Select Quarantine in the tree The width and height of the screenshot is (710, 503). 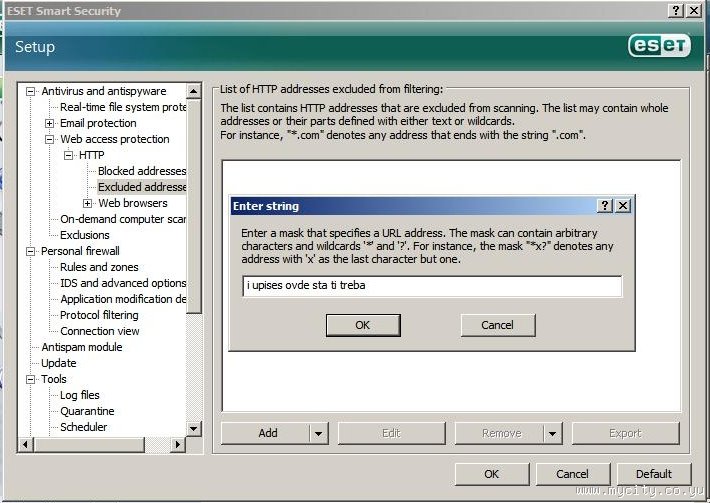tap(87, 411)
